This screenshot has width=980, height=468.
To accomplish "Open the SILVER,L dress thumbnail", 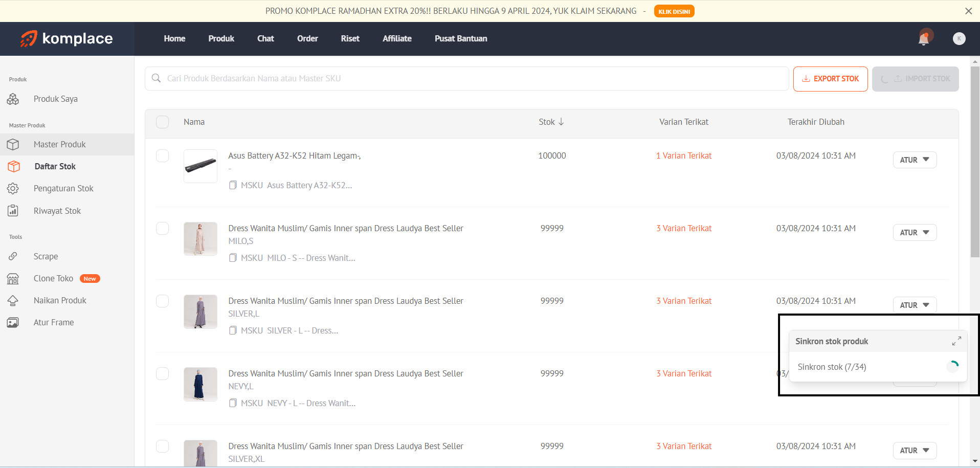I will (201, 311).
